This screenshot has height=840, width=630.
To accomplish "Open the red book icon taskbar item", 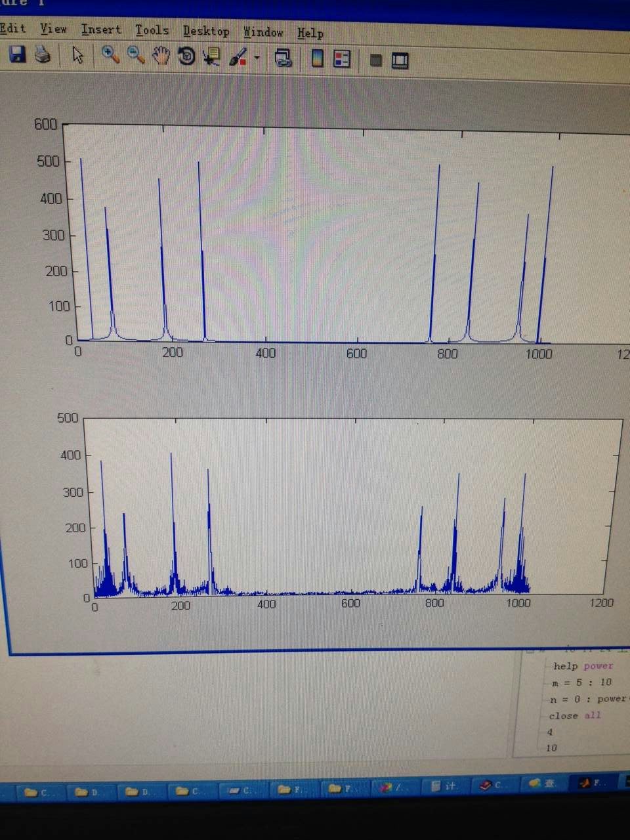I will [494, 785].
